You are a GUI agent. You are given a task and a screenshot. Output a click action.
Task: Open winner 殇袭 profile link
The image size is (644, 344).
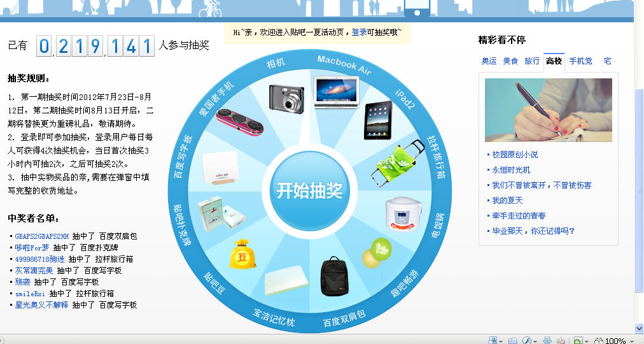pyautogui.click(x=22, y=282)
